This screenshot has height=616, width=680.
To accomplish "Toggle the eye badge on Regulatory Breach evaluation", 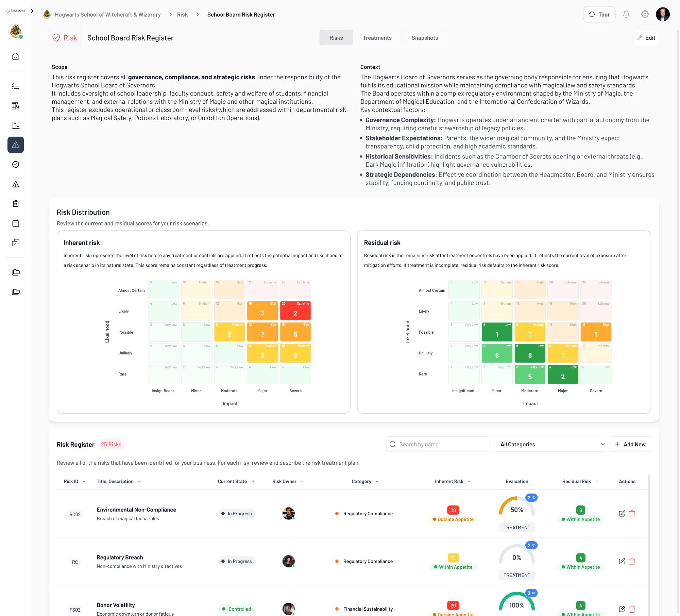I will (x=531, y=545).
